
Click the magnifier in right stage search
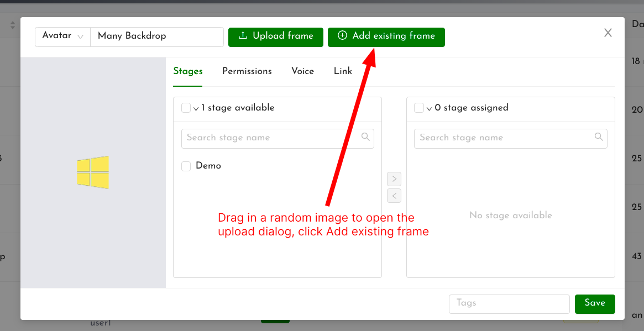click(599, 138)
